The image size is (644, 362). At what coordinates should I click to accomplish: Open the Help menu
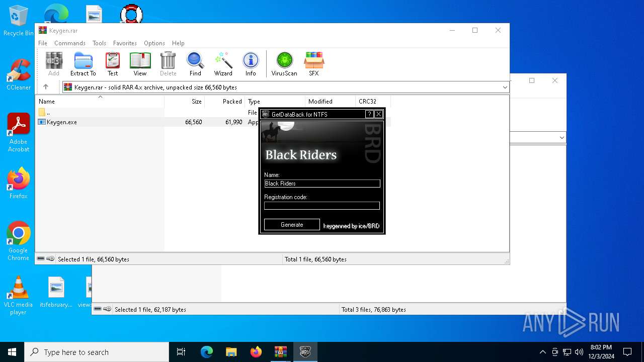tap(178, 43)
